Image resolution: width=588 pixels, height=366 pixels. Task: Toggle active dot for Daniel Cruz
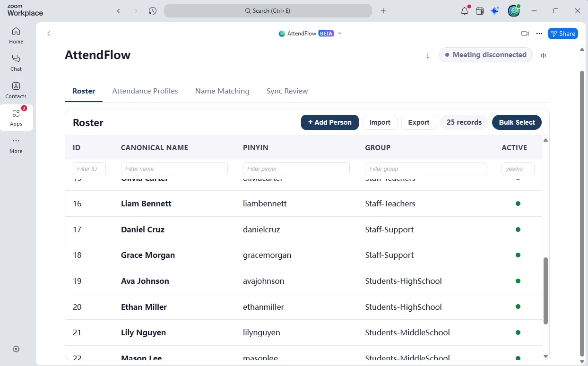coord(518,230)
